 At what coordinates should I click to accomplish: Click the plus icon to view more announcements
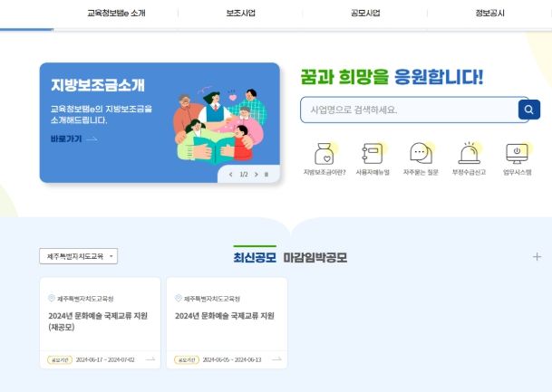pyautogui.click(x=537, y=257)
